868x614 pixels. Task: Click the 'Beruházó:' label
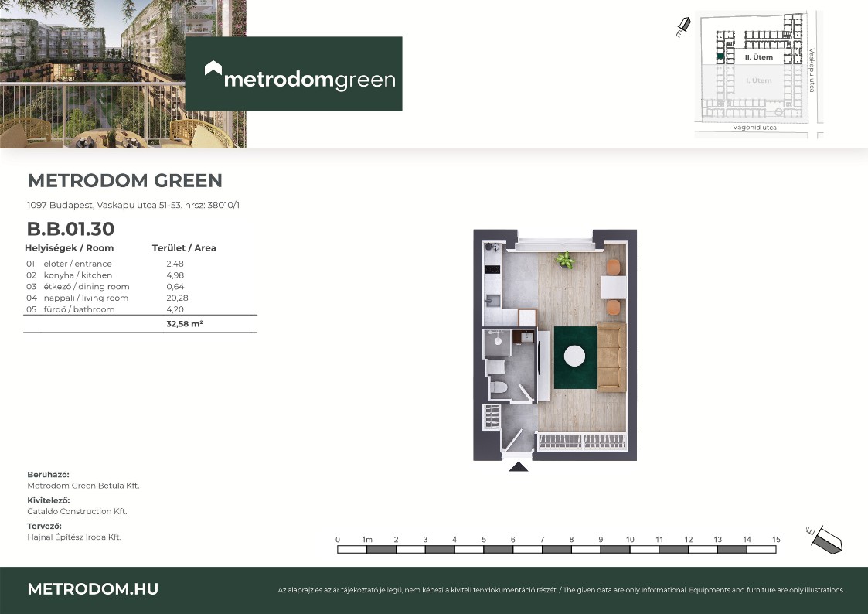click(48, 475)
